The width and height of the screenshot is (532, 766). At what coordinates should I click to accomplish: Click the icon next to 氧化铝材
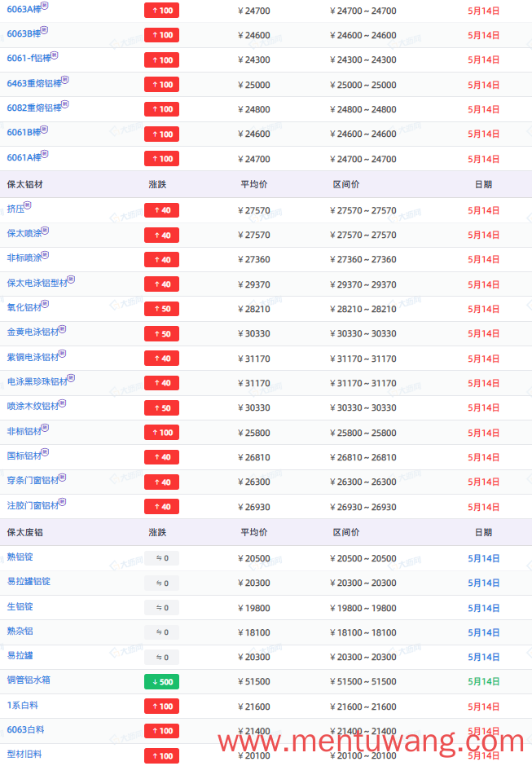[x=46, y=304]
